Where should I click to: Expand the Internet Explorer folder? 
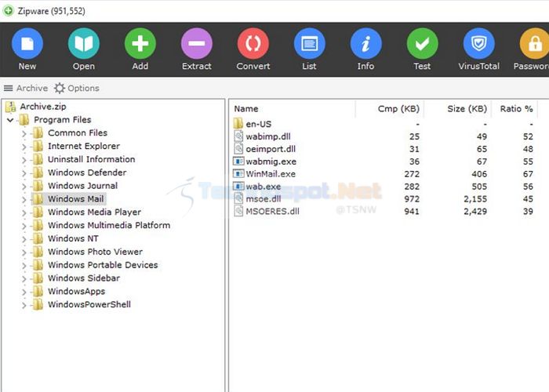point(24,147)
